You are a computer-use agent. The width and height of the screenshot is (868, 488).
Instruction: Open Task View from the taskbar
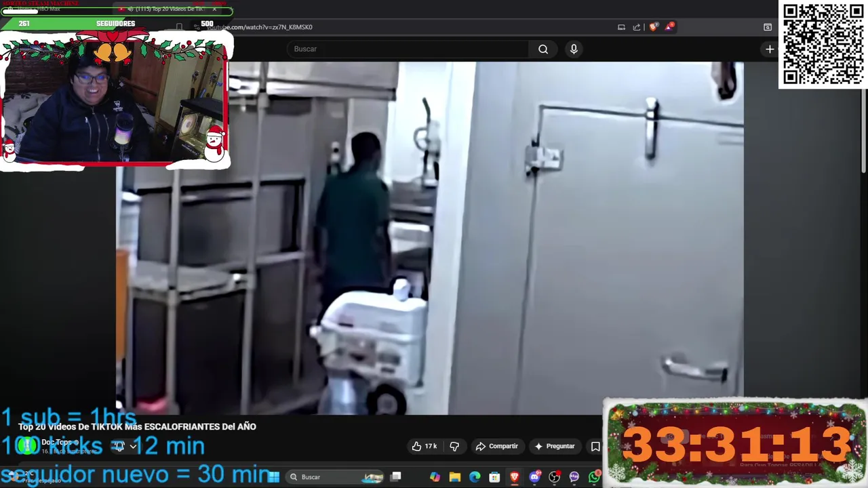coord(396,477)
